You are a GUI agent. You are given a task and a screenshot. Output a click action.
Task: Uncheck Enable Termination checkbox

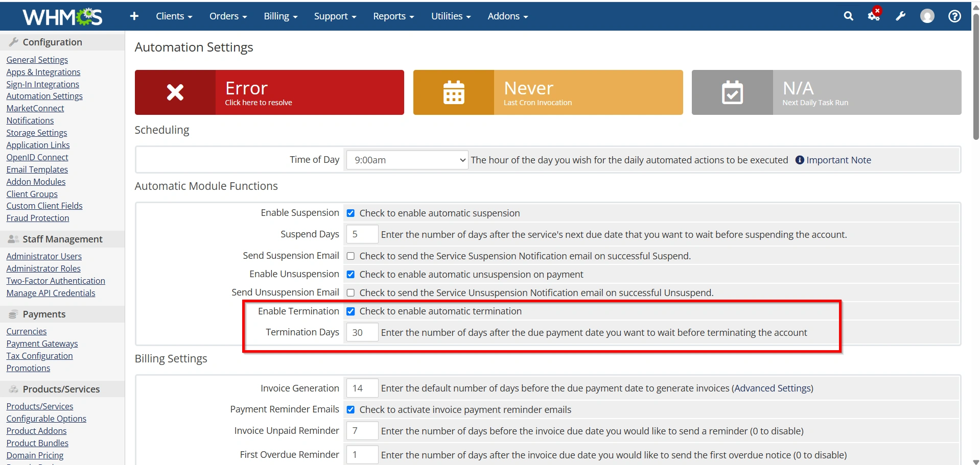pos(351,311)
